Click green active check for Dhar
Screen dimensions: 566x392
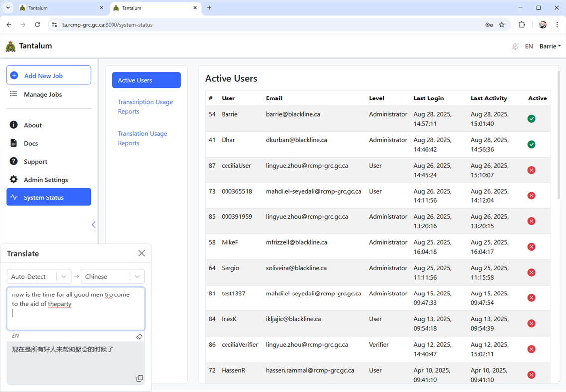(531, 145)
